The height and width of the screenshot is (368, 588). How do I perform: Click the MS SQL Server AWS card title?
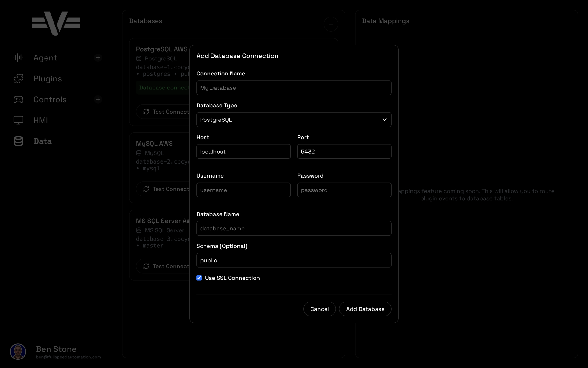click(x=163, y=221)
